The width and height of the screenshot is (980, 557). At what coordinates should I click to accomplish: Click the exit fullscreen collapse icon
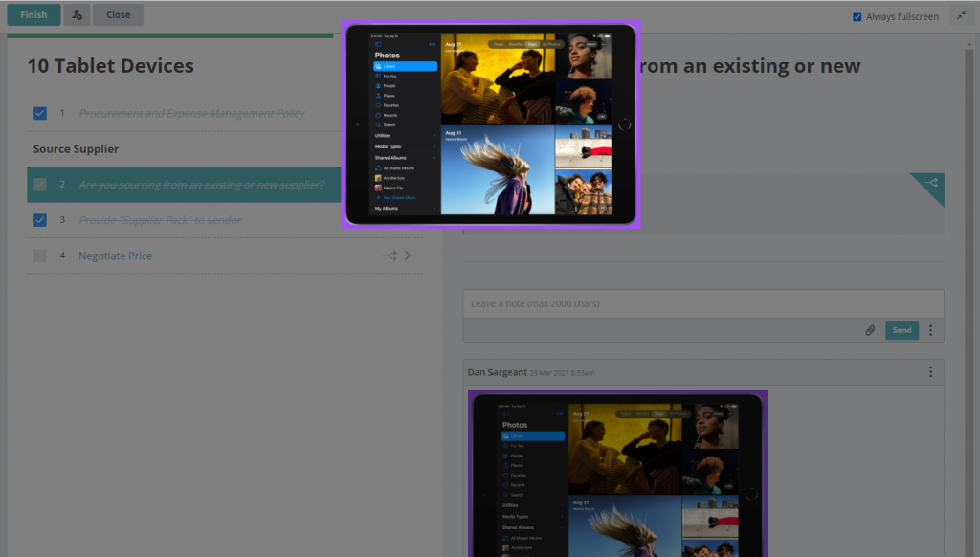coord(961,15)
